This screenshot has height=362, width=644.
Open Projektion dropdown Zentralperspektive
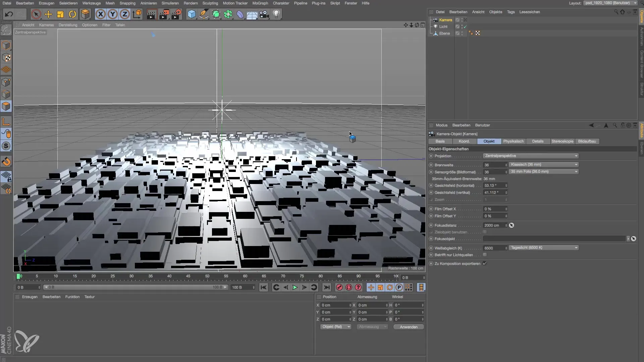coord(531,156)
